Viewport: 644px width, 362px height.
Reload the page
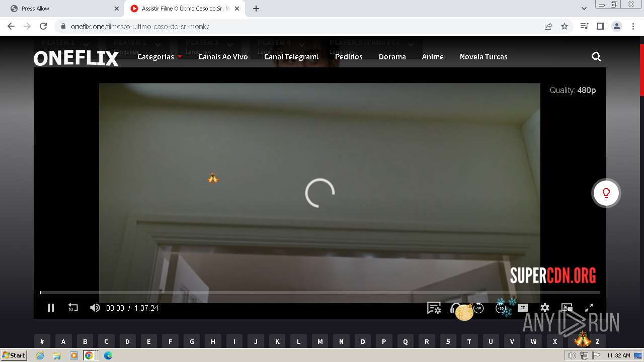coord(43,26)
